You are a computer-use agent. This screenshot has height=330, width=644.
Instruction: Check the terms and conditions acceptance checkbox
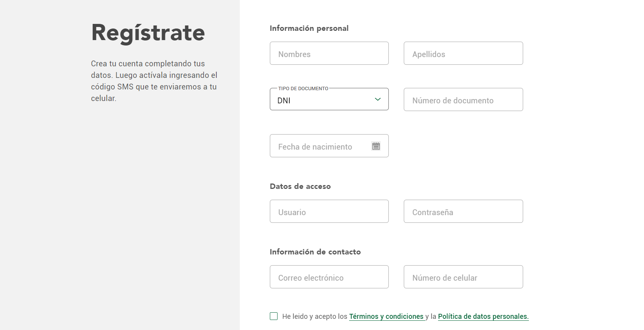coord(274,316)
